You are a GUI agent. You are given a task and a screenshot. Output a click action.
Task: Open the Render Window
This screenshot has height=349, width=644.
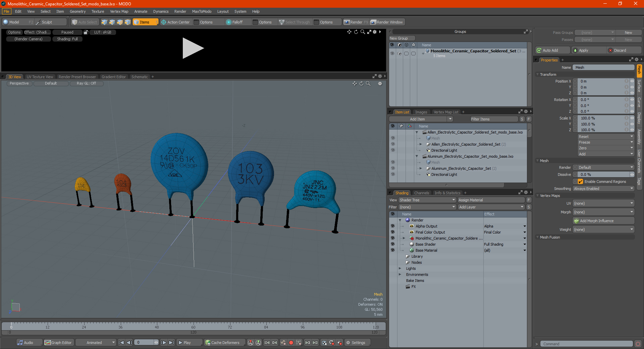(387, 22)
